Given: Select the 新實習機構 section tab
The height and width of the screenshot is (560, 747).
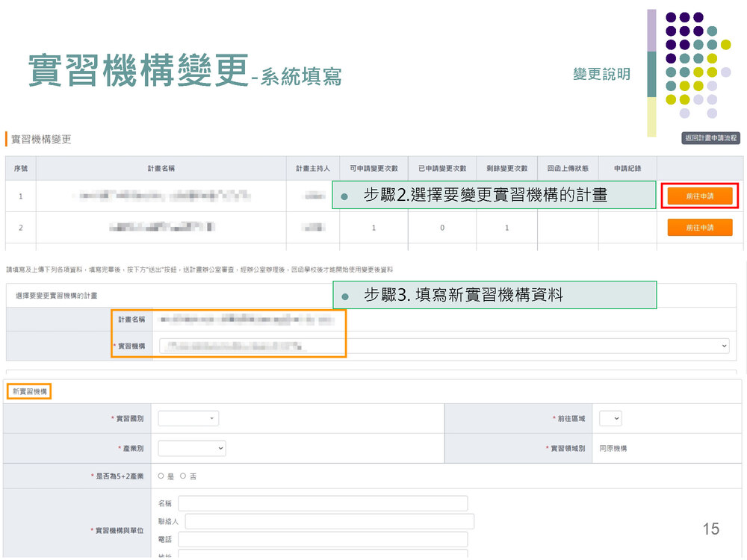Looking at the screenshot, I should point(30,391).
